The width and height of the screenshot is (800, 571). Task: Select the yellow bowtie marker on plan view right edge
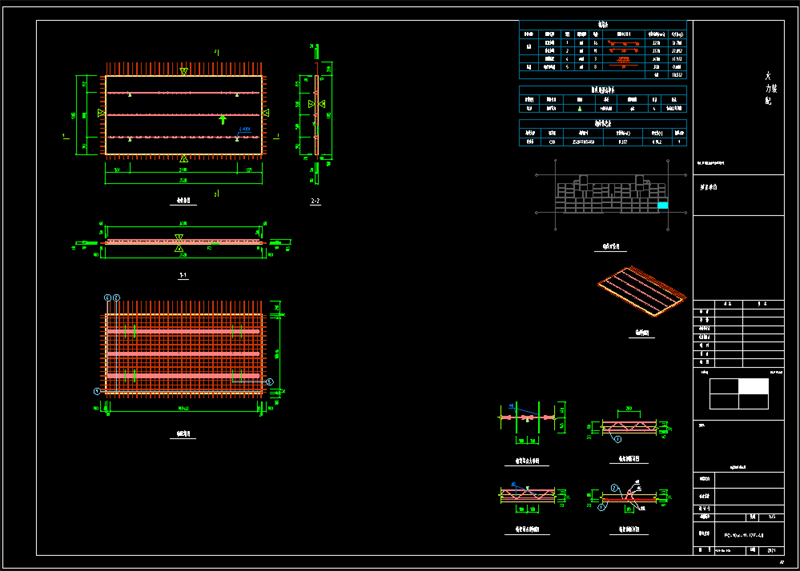(x=266, y=112)
